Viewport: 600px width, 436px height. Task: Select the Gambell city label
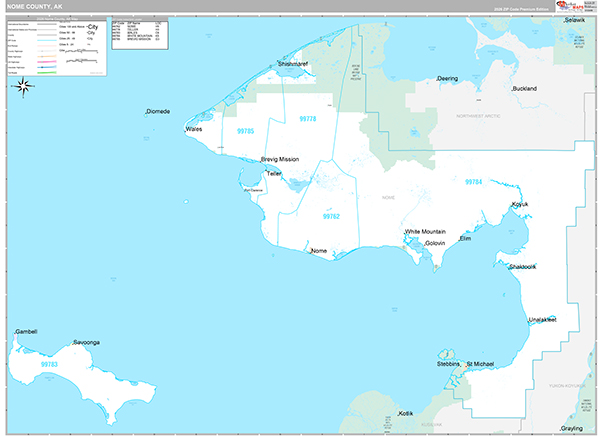26,331
